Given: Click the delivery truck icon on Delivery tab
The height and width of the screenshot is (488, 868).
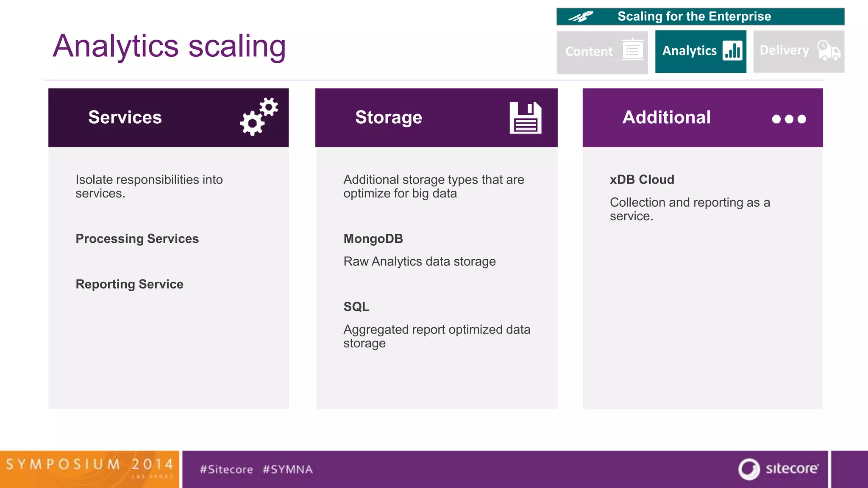Looking at the screenshot, I should coord(829,50).
